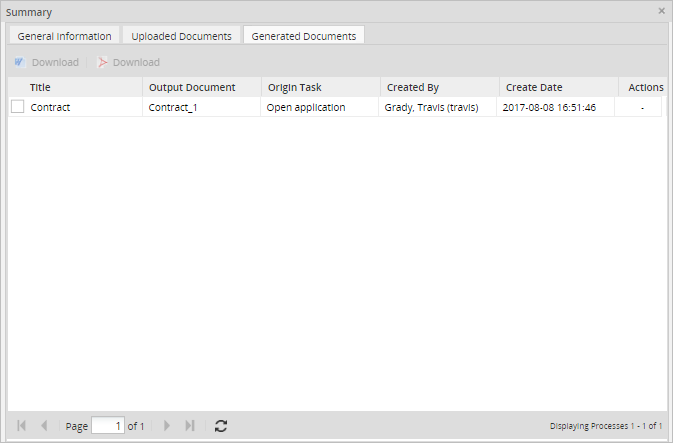
Task: Tick the checkbox for the Contract row
Action: [18, 107]
